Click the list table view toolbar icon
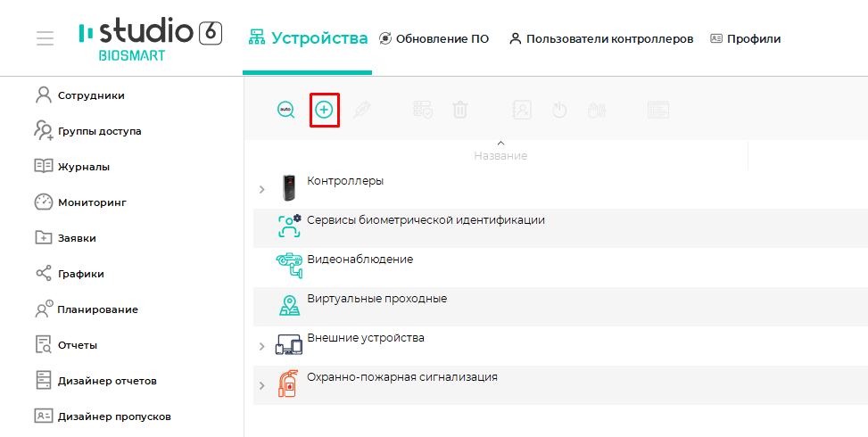The width and height of the screenshot is (868, 437). [658, 110]
